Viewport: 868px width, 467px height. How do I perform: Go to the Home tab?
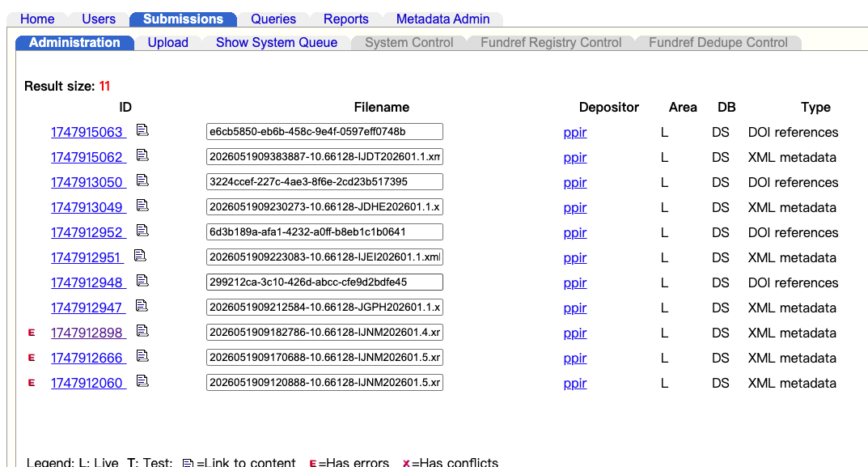(37, 19)
